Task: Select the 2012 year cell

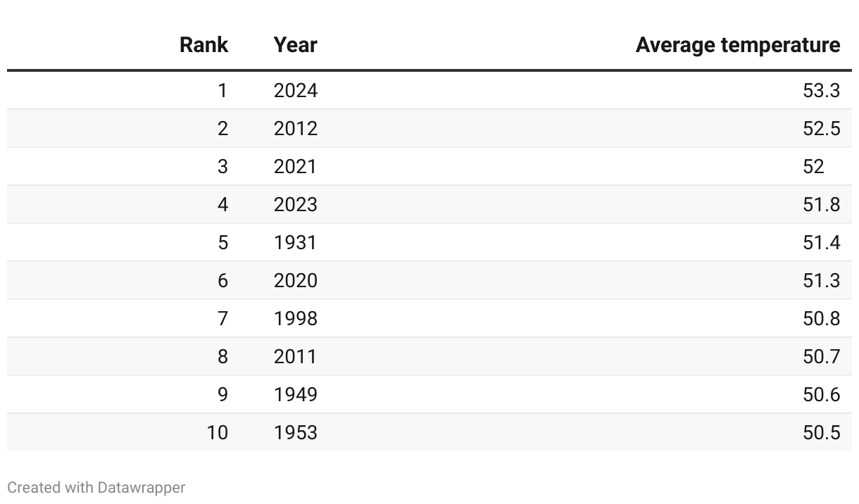Action: coord(296,128)
